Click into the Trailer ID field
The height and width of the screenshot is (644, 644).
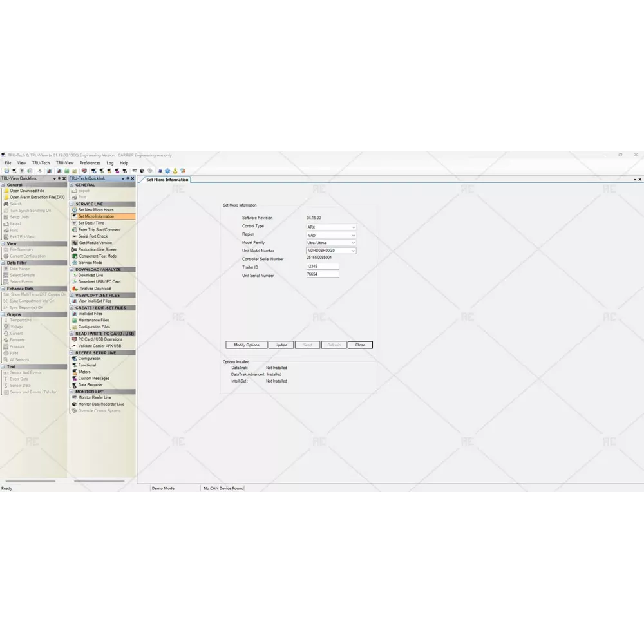point(322,267)
